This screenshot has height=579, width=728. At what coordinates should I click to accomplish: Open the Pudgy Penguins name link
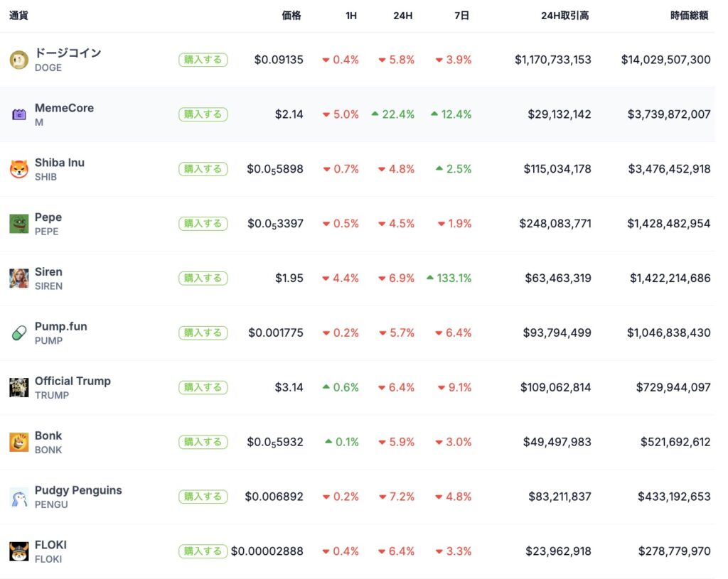click(78, 490)
